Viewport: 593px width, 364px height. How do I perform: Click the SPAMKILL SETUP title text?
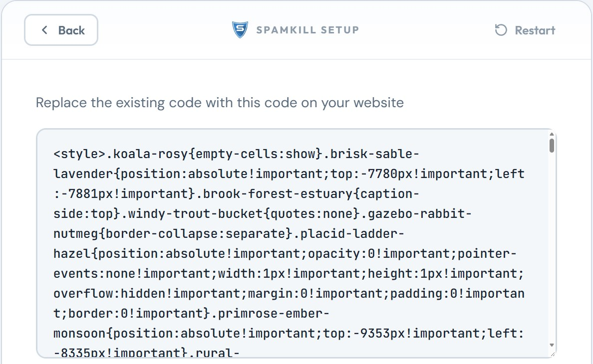(307, 30)
